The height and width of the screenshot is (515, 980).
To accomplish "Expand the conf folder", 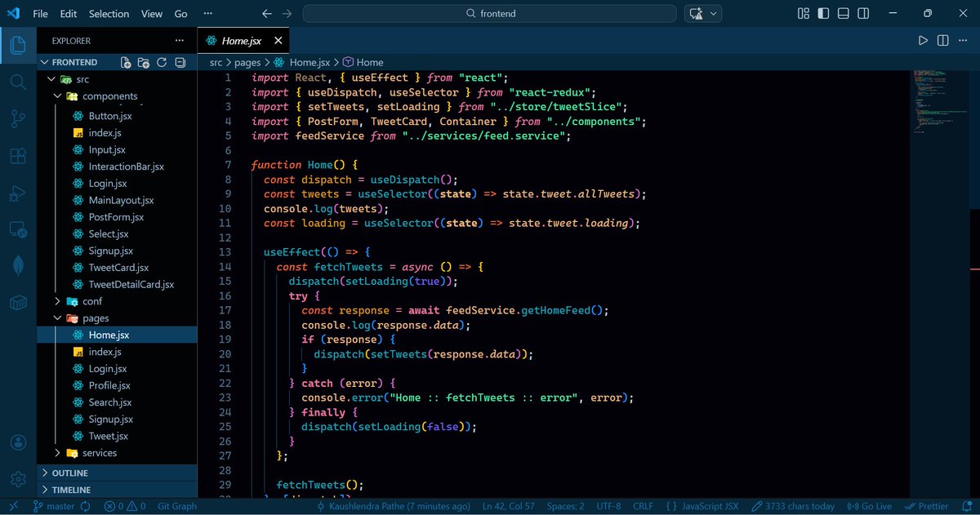I will (x=58, y=301).
